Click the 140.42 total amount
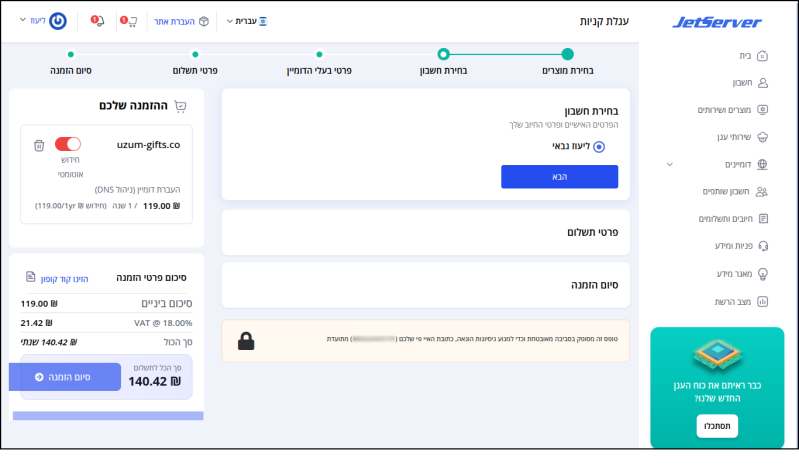 (154, 381)
